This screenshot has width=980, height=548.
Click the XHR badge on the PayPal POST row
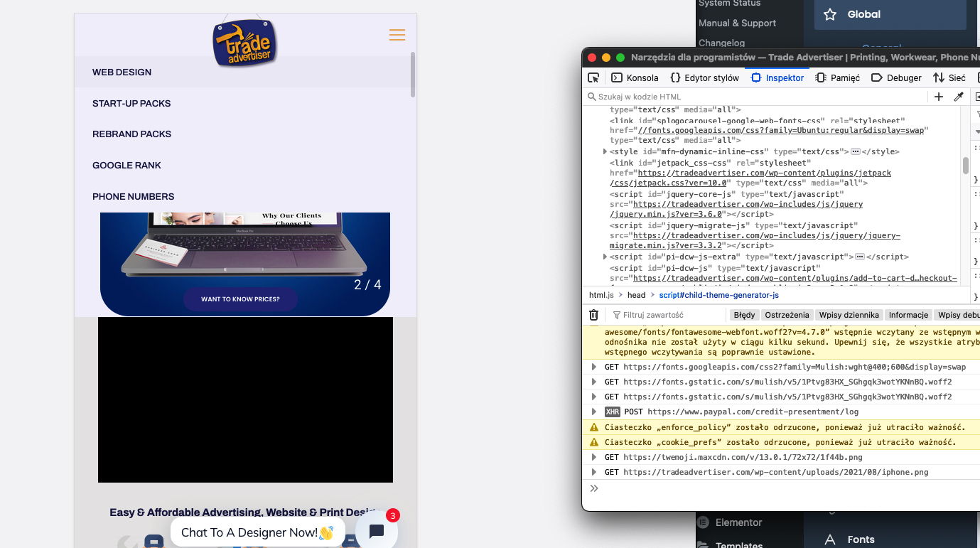(x=612, y=412)
